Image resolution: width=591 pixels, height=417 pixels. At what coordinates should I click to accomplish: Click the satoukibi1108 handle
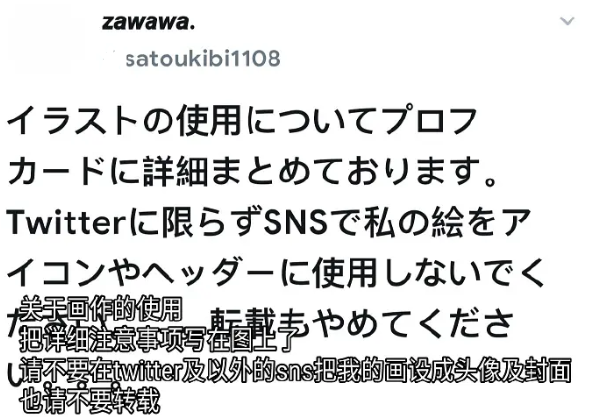(x=203, y=59)
